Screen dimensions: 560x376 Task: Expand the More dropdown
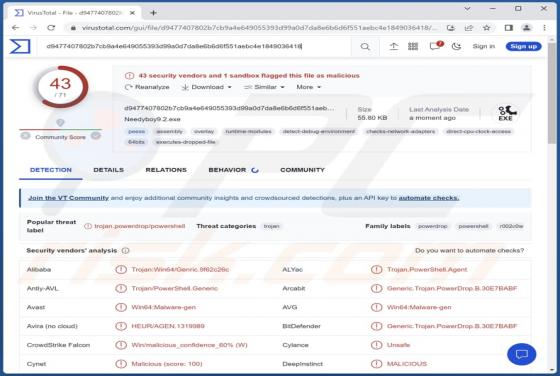click(309, 87)
